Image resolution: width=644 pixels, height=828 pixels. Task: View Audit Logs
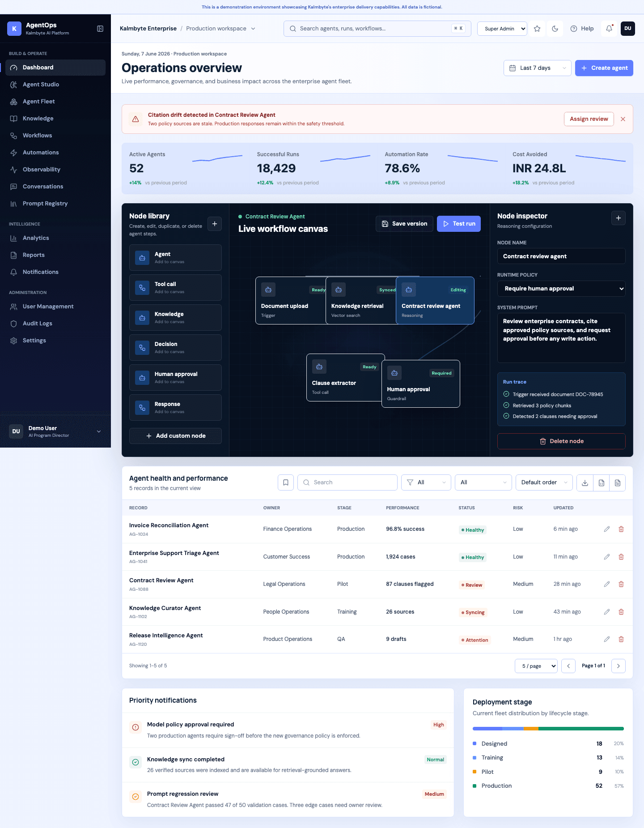[55, 324]
